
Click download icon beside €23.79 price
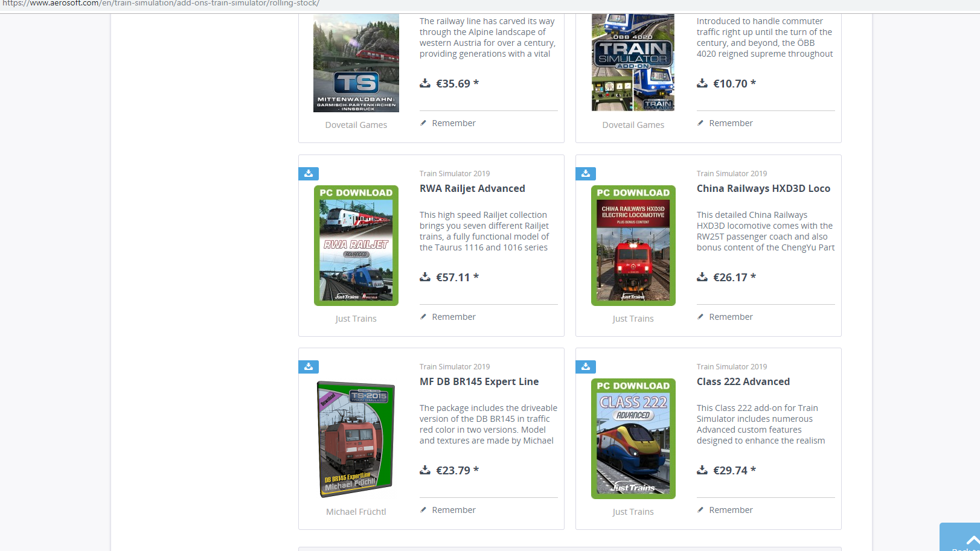(425, 470)
